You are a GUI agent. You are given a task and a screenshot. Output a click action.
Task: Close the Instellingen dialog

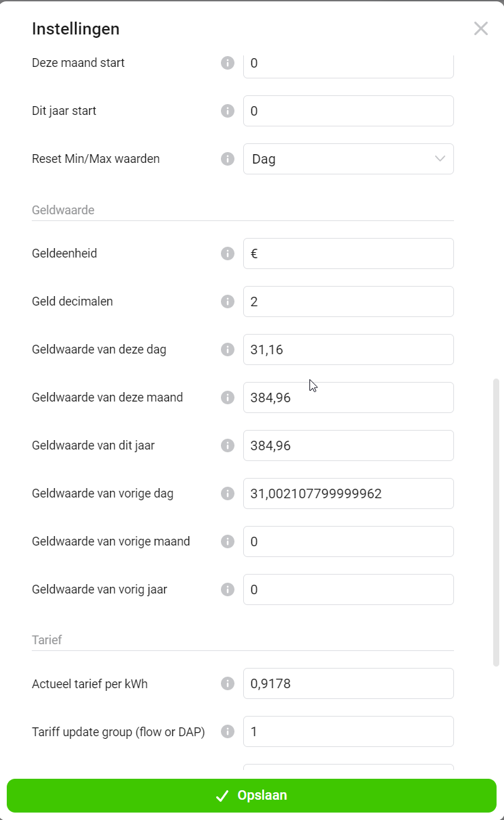point(480,28)
